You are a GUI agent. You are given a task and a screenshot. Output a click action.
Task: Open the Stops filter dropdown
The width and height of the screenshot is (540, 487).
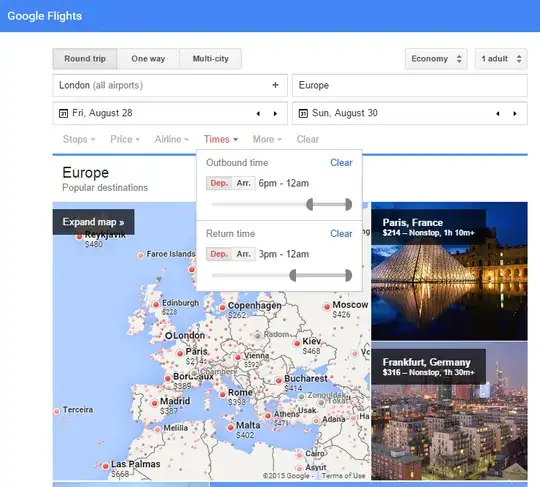pos(79,139)
